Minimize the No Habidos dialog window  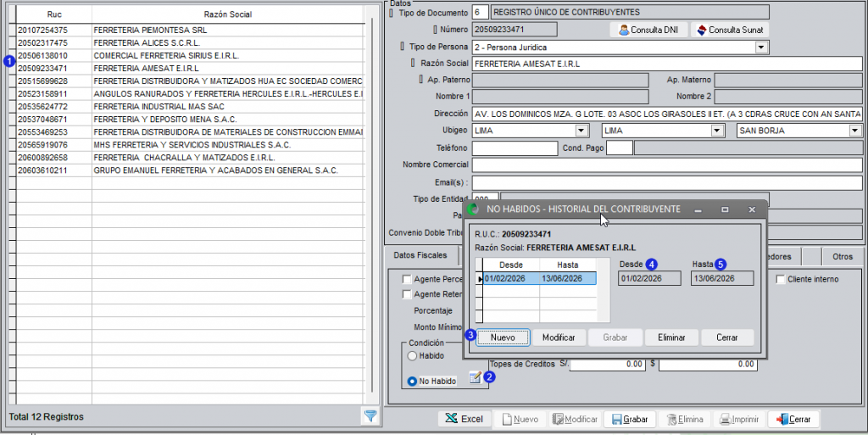[x=698, y=209]
